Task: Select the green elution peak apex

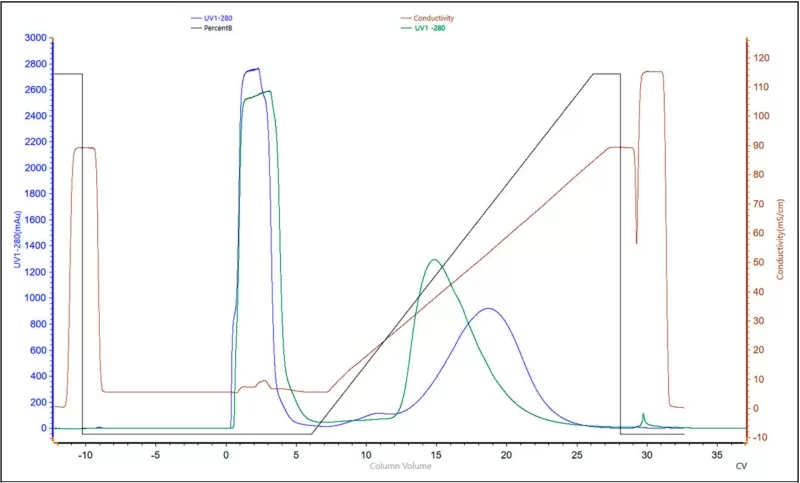Action: coord(433,260)
